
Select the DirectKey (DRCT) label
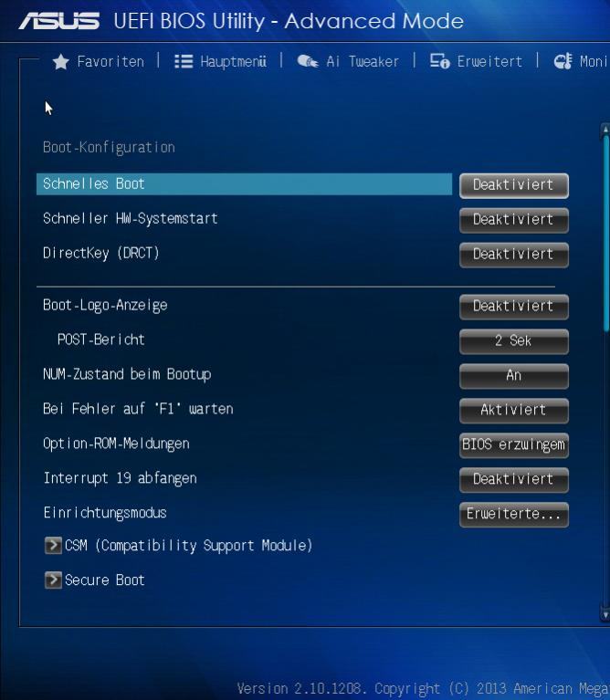[x=101, y=253]
